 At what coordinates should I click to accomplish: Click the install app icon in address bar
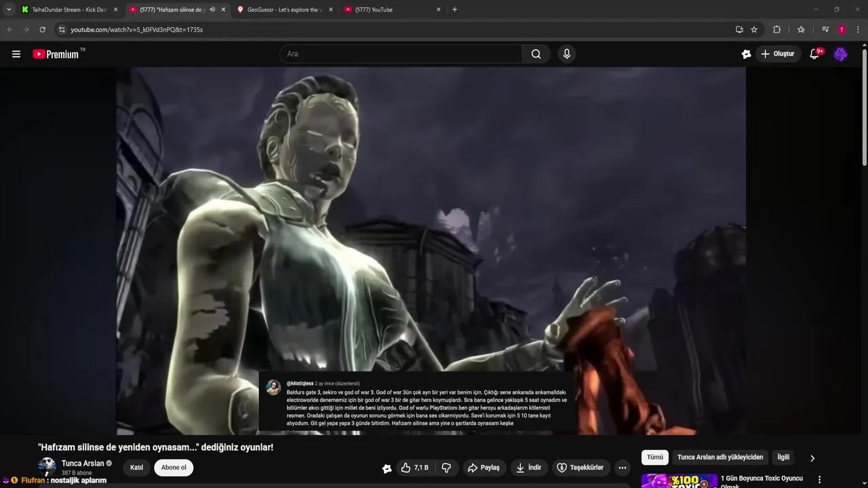click(739, 30)
